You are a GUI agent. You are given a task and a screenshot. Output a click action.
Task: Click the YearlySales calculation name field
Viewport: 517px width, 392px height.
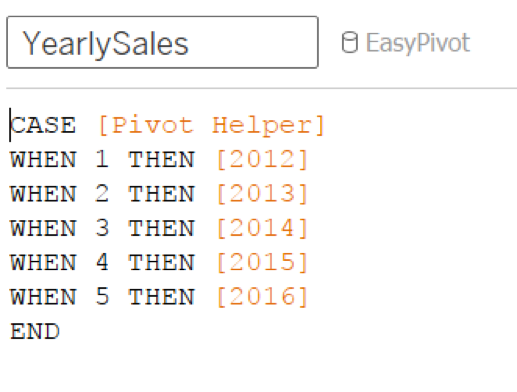pos(162,42)
